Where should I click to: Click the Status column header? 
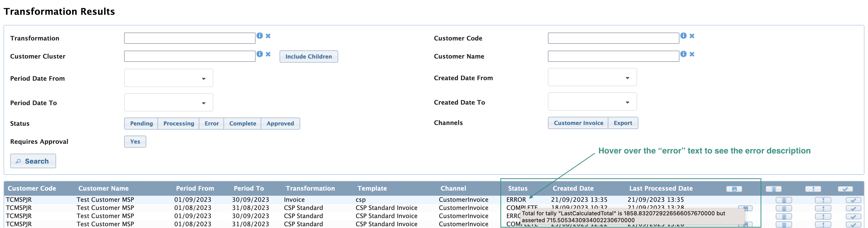coord(518,188)
